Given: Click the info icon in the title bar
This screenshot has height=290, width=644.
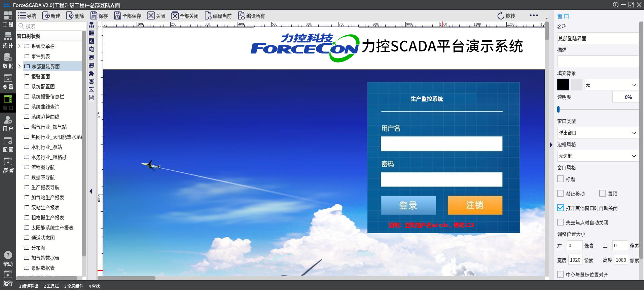Looking at the screenshot, I should coord(615,5).
